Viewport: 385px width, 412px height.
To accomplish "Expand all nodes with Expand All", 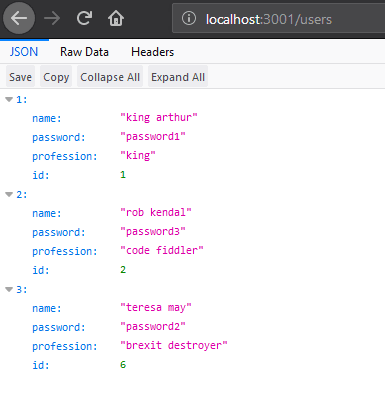I will (178, 77).
